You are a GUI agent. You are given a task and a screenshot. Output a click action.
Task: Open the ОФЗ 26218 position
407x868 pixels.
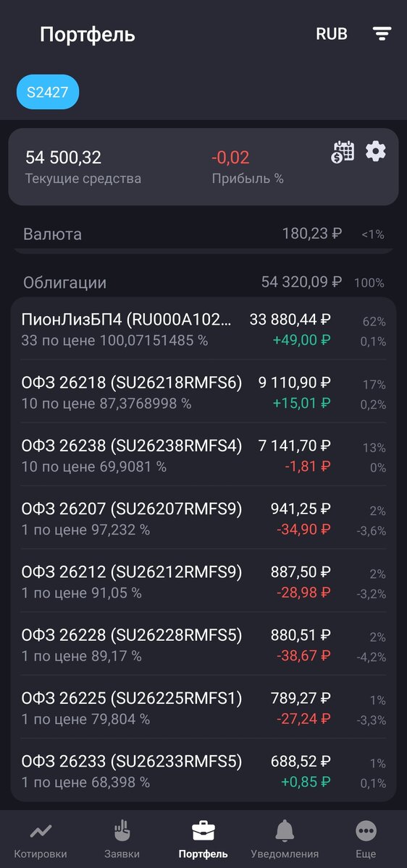(x=204, y=393)
